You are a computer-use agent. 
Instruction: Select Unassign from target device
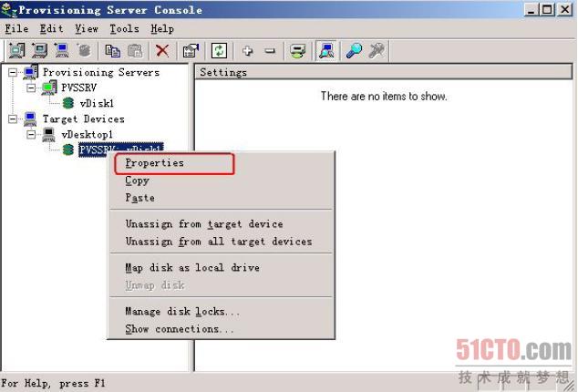[222, 224]
